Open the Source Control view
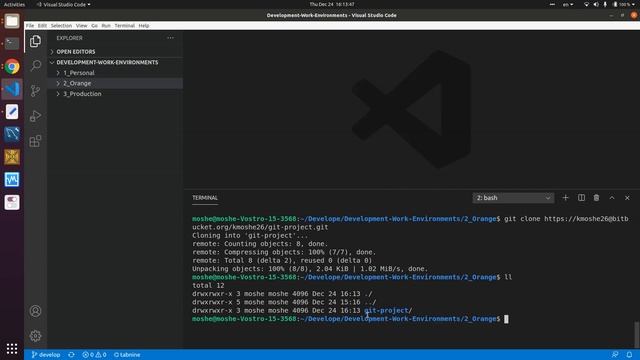The height and width of the screenshot is (360, 640). point(36,91)
